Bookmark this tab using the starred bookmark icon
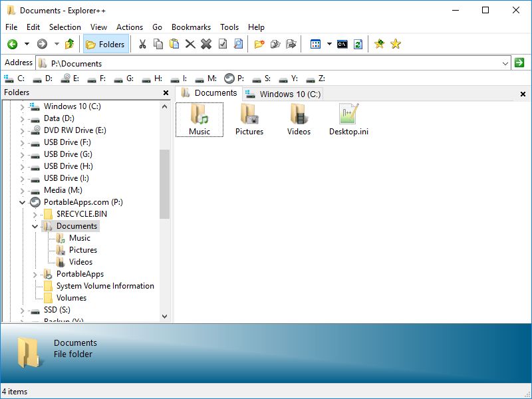The width and height of the screenshot is (532, 399). click(x=378, y=44)
